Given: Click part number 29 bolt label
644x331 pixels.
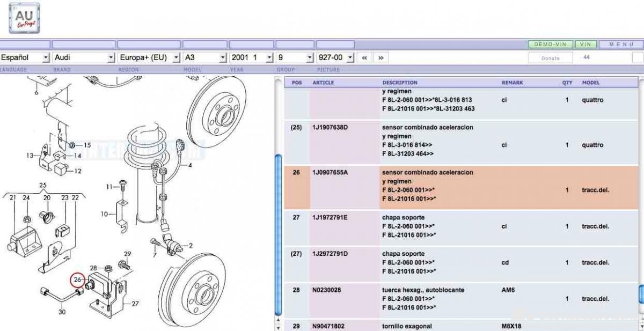Looking at the screenshot, I should tap(127, 254).
